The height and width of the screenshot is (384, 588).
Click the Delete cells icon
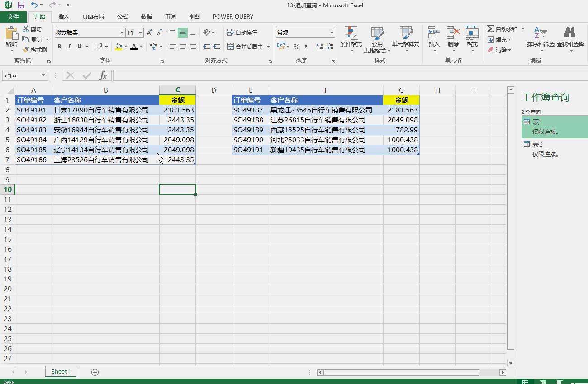click(x=453, y=33)
